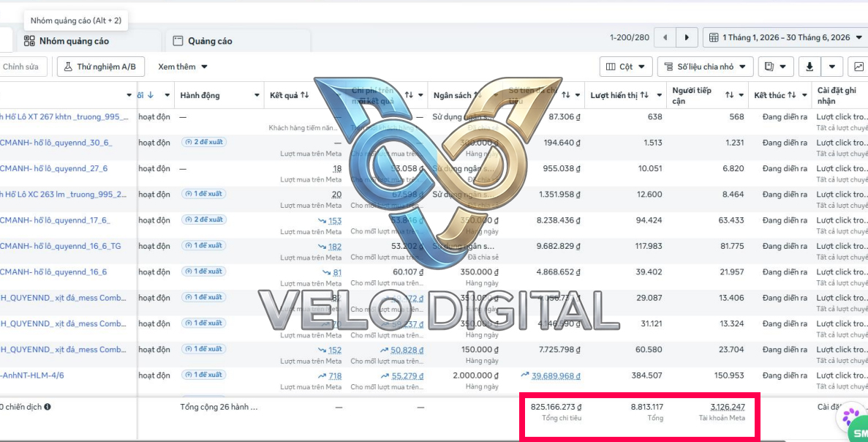Open the paw assistant icon at bottom right

pyautogui.click(x=850, y=416)
